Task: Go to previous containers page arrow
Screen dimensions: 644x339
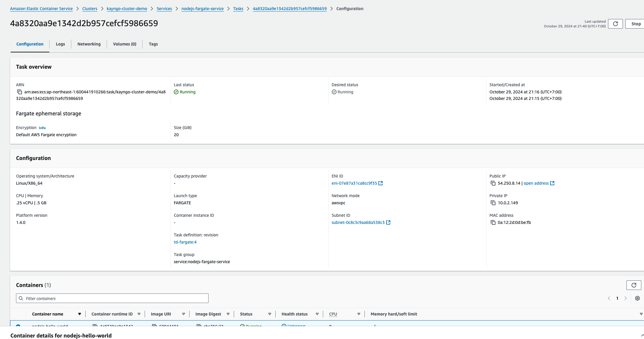Action: click(609, 298)
